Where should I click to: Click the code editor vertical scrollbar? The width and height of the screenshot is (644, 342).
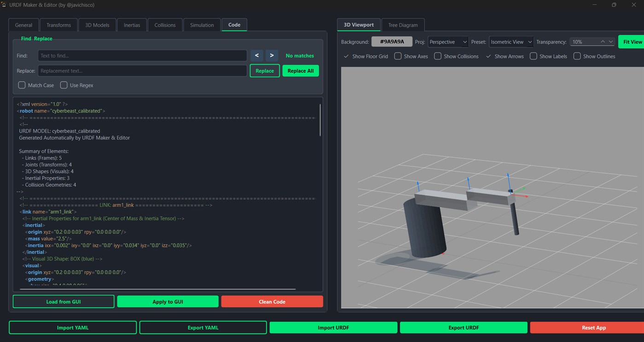pos(320,120)
